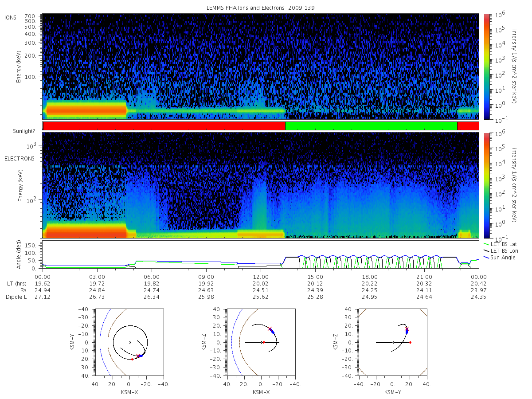Click the orange electron band near 12:00
The height and width of the screenshot is (399, 532).
pos(261,233)
